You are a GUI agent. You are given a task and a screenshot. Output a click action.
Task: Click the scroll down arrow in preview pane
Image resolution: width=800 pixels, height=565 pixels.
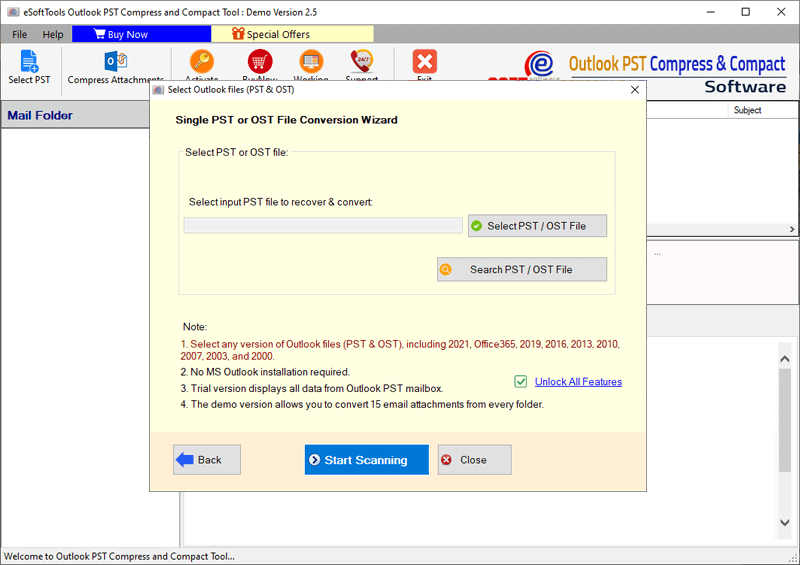click(785, 523)
